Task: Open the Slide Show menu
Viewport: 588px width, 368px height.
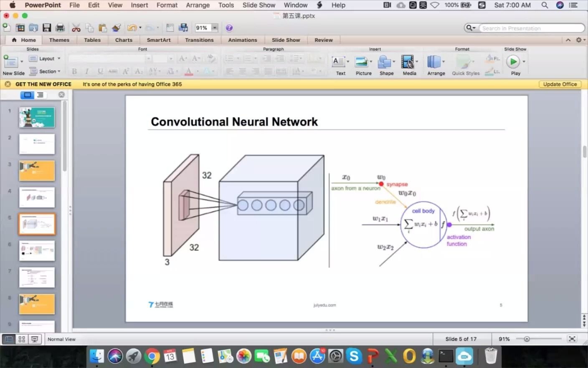Action: pos(259,5)
